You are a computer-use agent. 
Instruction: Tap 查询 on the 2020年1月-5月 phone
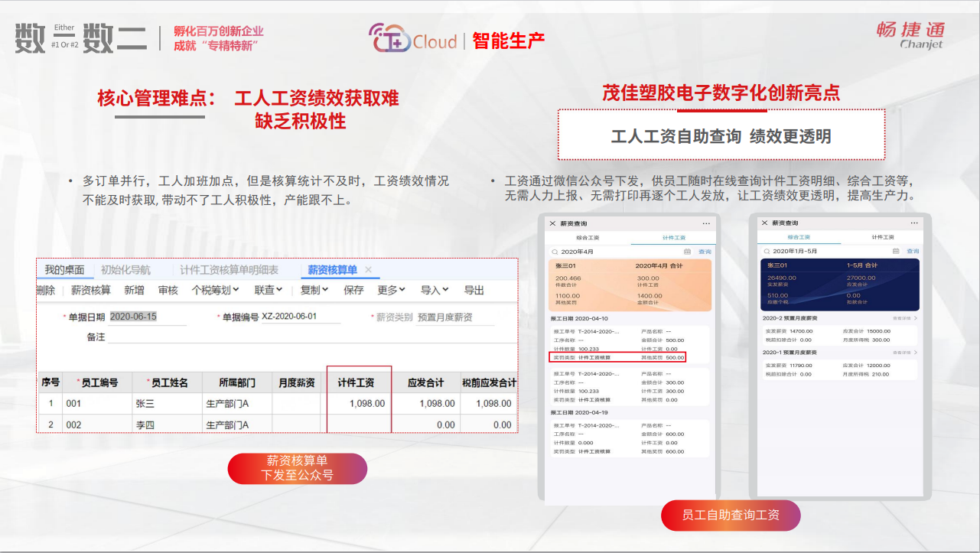[x=913, y=251]
